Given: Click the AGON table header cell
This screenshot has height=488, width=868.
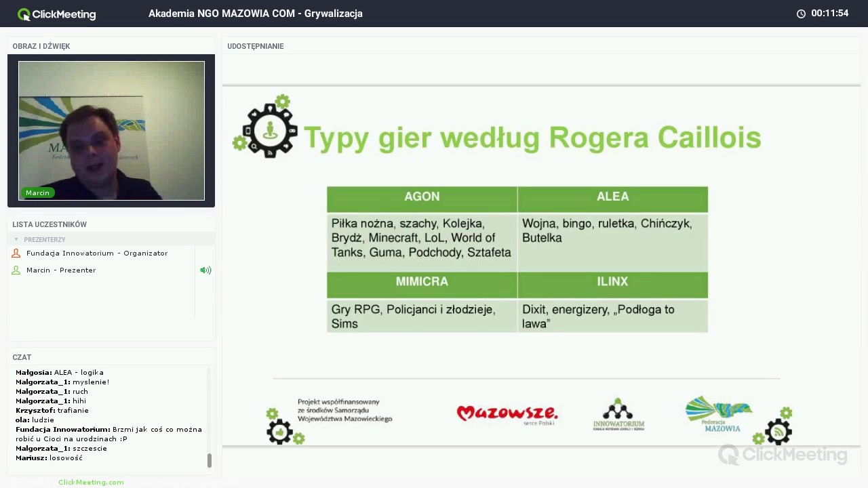Looking at the screenshot, I should click(x=422, y=199).
